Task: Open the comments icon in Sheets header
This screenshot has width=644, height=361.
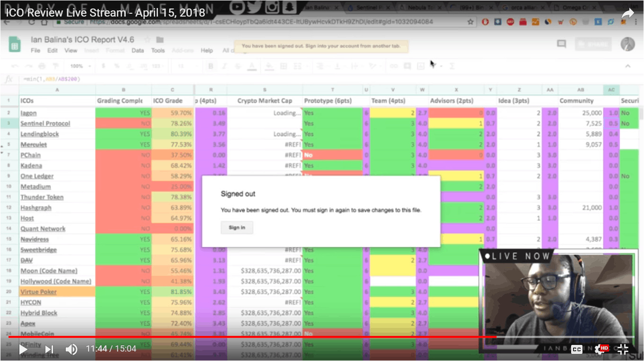Action: [x=562, y=44]
